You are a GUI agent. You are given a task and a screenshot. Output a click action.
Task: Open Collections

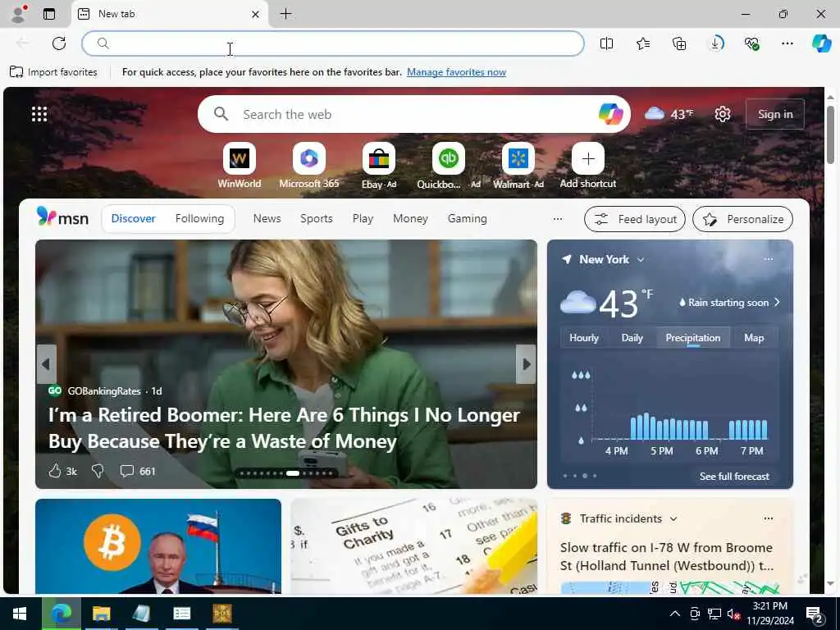pyautogui.click(x=679, y=43)
